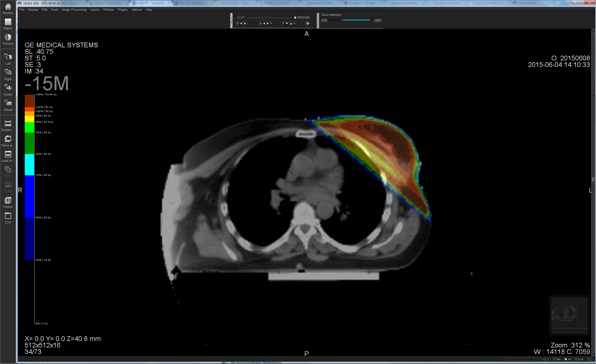The width and height of the screenshot is (596, 364).
Task: Select the CT radio button
Action: coord(238,17)
